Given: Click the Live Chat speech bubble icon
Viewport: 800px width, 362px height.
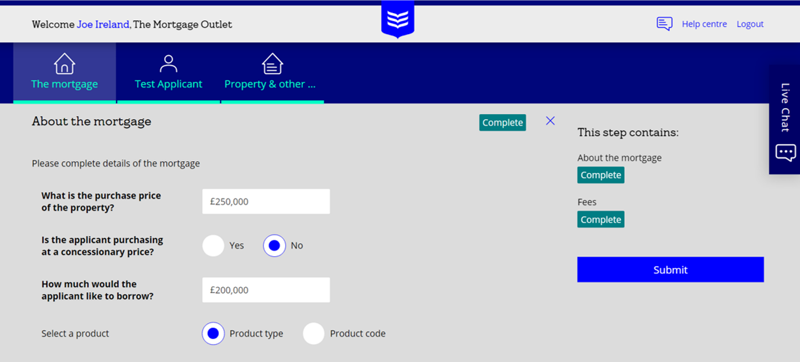Looking at the screenshot, I should point(785,152).
